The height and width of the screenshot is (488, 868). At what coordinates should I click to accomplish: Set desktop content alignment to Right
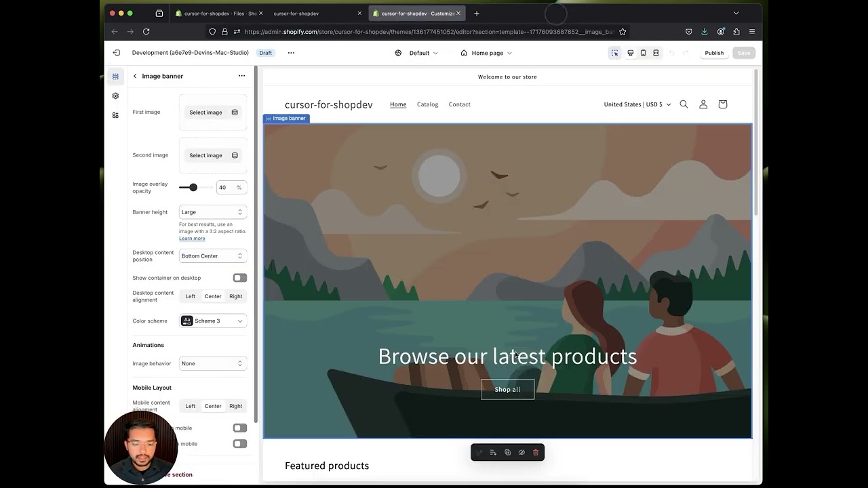[235, 296]
